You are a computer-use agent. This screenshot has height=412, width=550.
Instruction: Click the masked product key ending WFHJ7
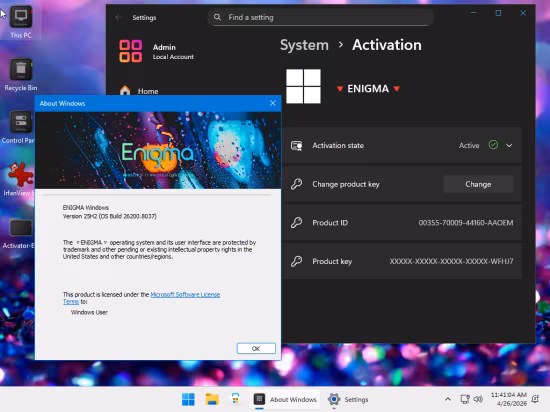tap(451, 261)
